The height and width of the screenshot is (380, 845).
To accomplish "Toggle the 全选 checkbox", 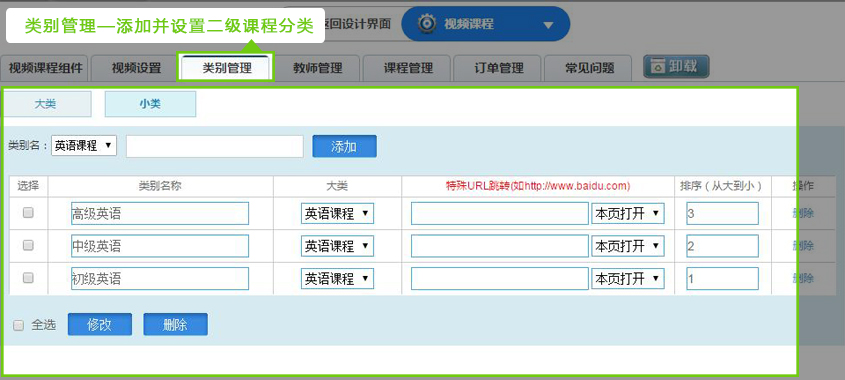I will coord(19,325).
